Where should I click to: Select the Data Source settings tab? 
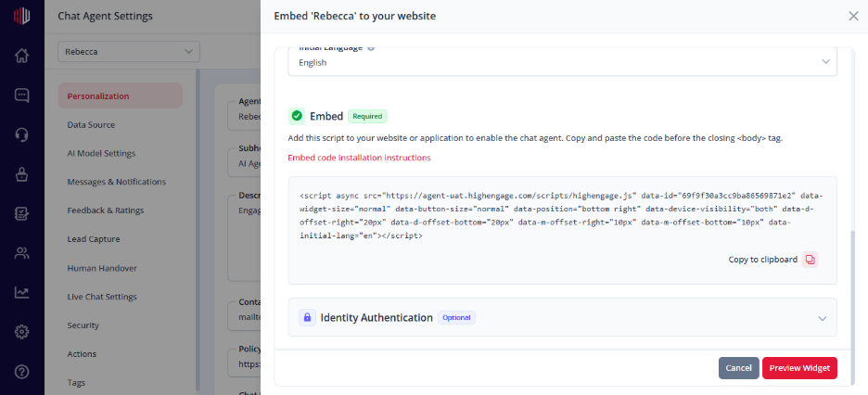tap(91, 124)
